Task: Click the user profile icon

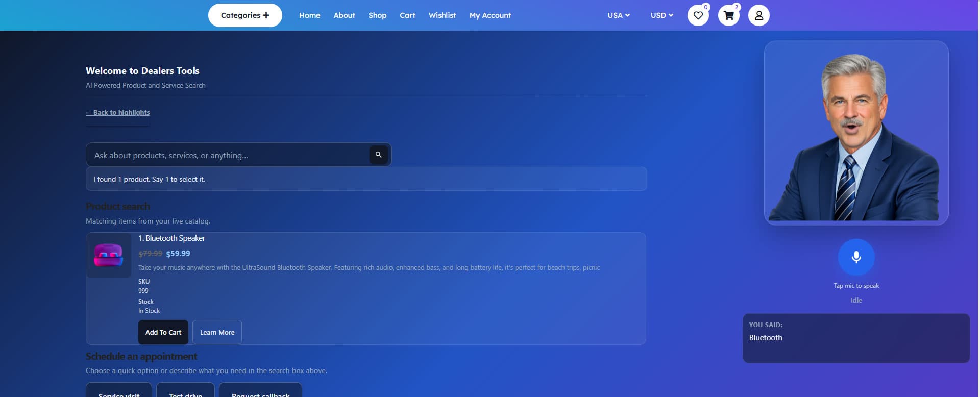Action: coord(759,15)
